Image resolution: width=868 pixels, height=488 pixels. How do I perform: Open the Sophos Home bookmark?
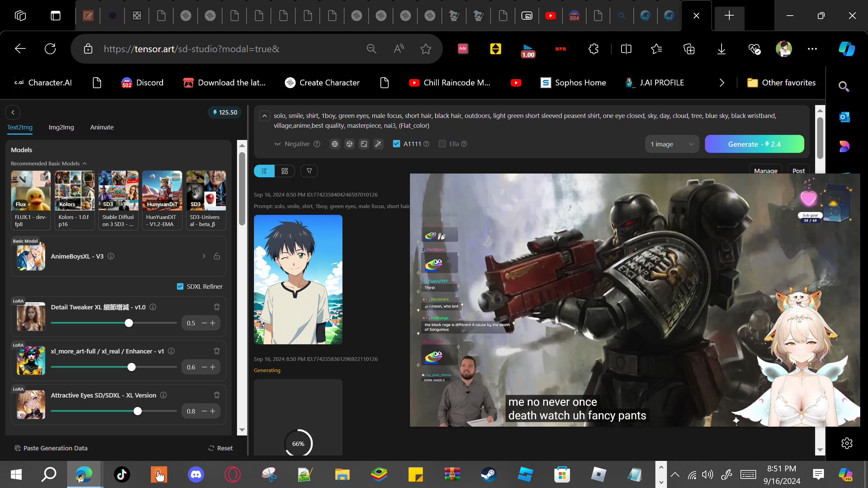click(573, 83)
